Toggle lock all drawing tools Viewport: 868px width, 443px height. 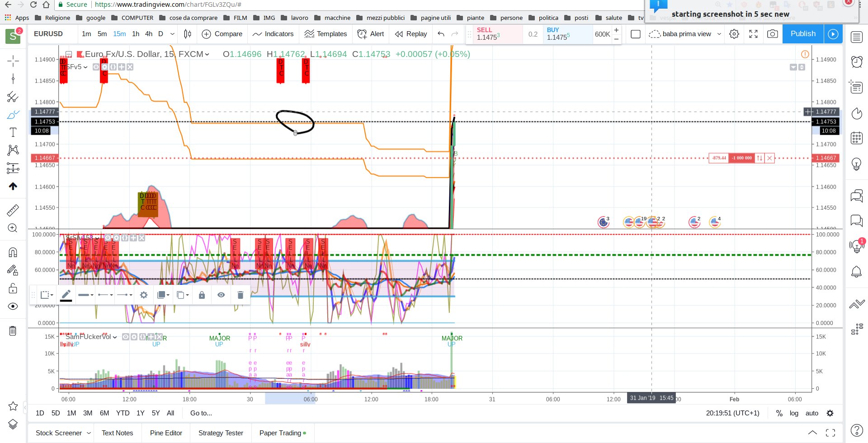[13, 288]
